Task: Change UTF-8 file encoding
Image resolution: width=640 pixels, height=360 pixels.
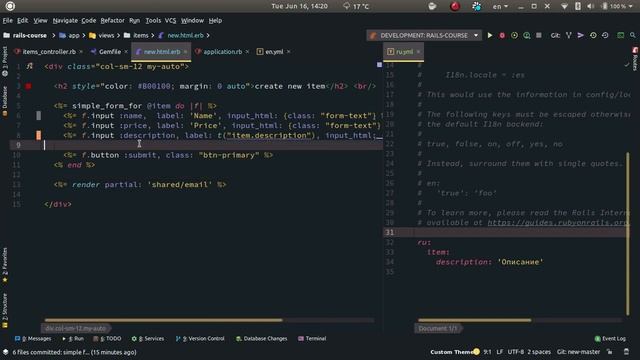Action: click(516, 352)
